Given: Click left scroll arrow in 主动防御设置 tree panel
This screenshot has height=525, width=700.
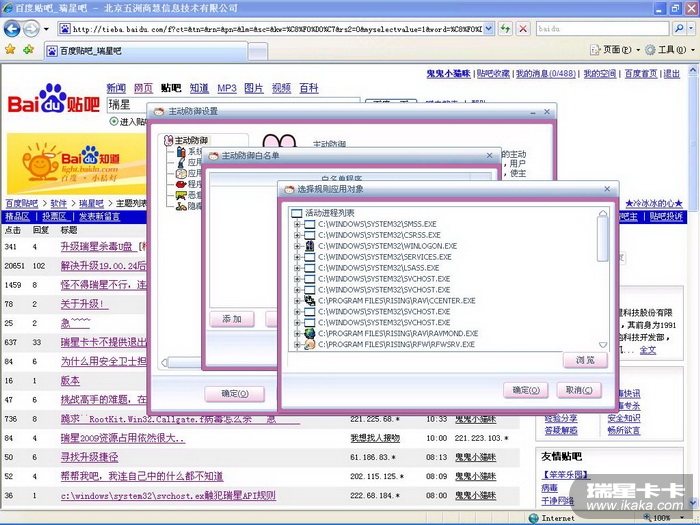Looking at the screenshot, I should coord(164,362).
